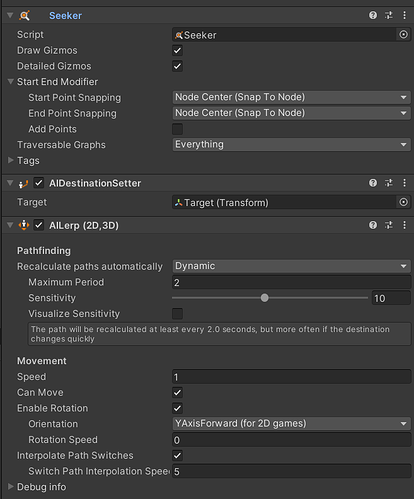
Task: Disable the AIDestinationSetter component checkbox
Action: (39, 183)
